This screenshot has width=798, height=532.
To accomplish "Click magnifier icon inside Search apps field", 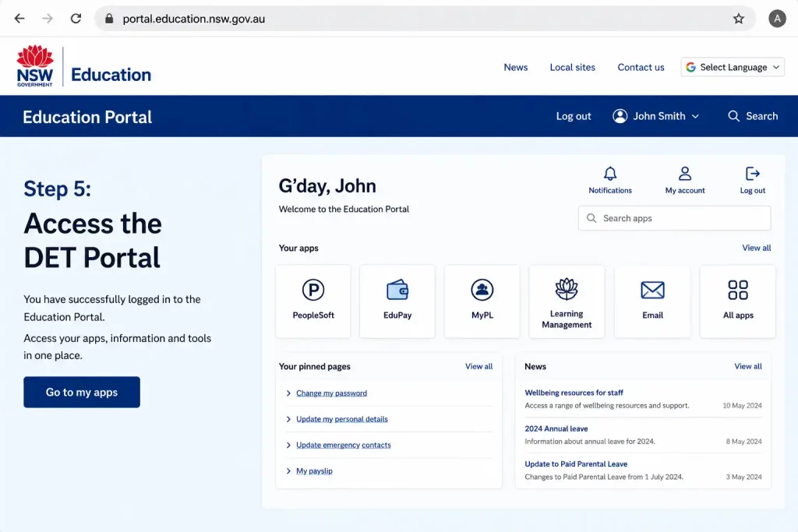I will click(x=591, y=218).
